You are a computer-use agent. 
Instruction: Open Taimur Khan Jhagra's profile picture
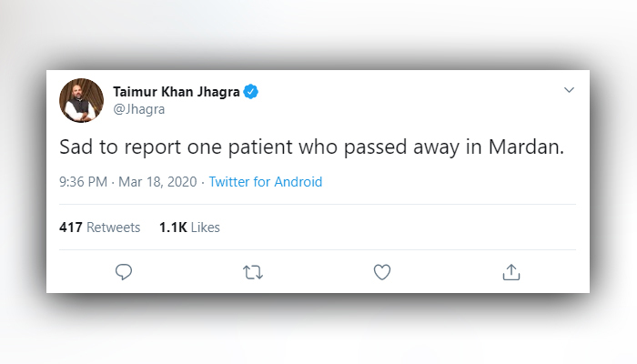pyautogui.click(x=81, y=100)
